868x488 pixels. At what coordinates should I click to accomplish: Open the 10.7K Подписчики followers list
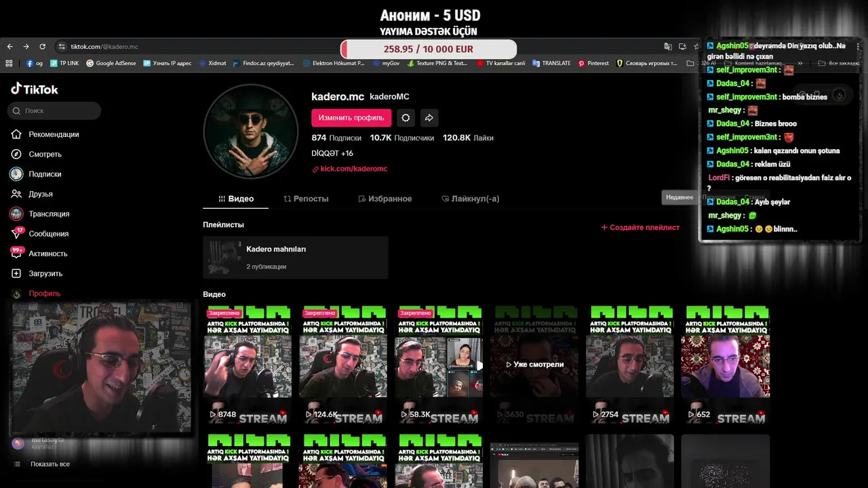pyautogui.click(x=402, y=138)
